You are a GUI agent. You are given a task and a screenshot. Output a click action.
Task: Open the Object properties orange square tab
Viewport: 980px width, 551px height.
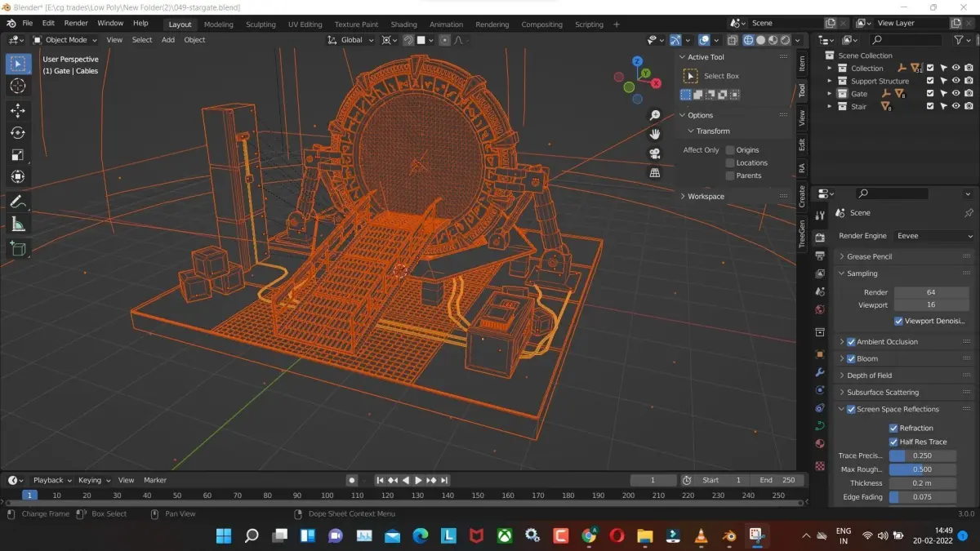(820, 354)
